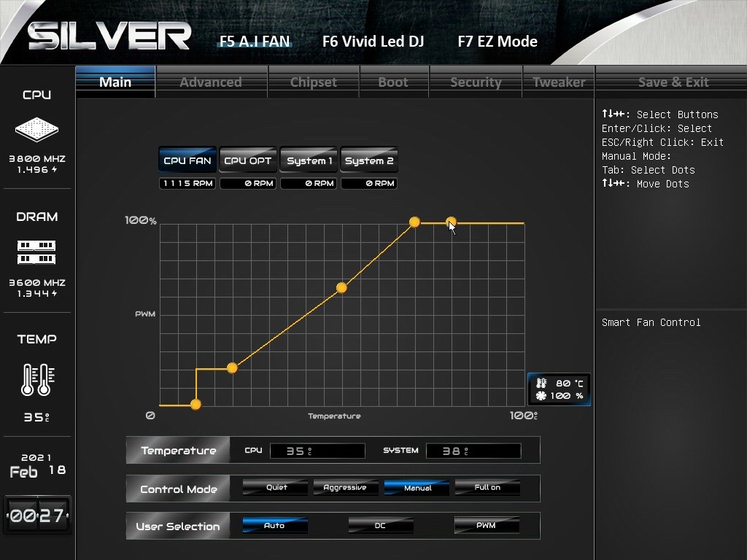Open the Security tab
This screenshot has width=747, height=560.
(x=476, y=82)
